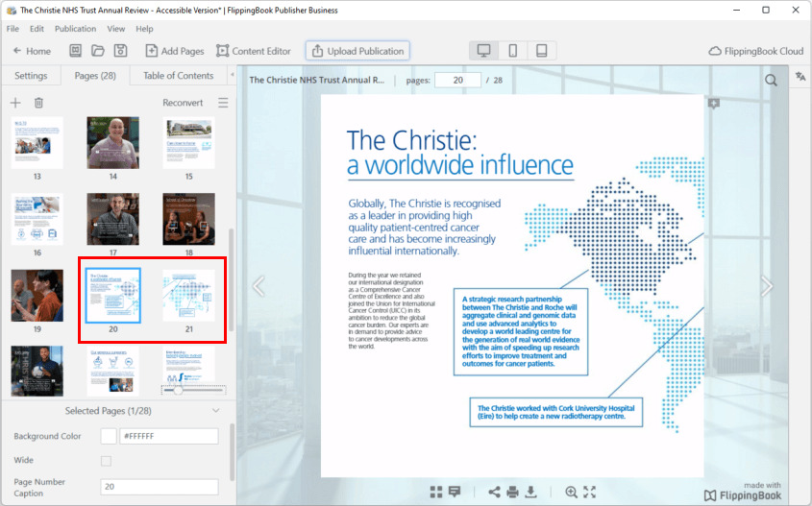
Task: Click the #FFFFFF color hex field
Action: click(169, 436)
